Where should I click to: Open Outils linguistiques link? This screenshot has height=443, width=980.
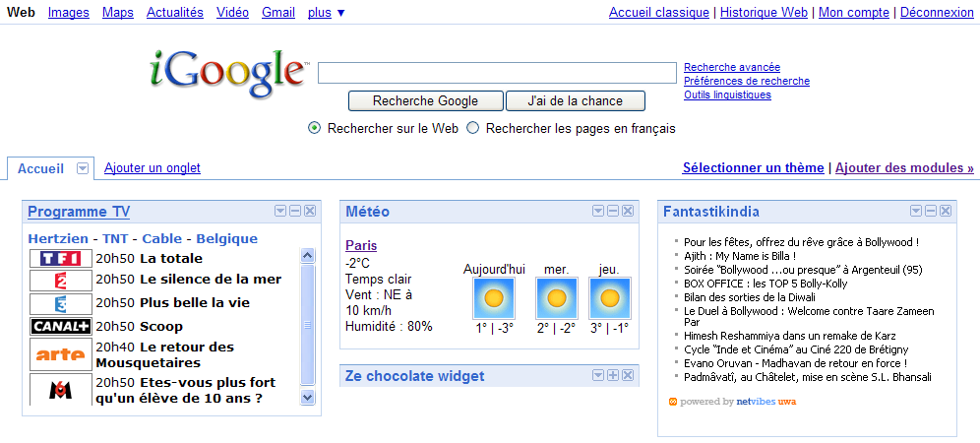(727, 95)
